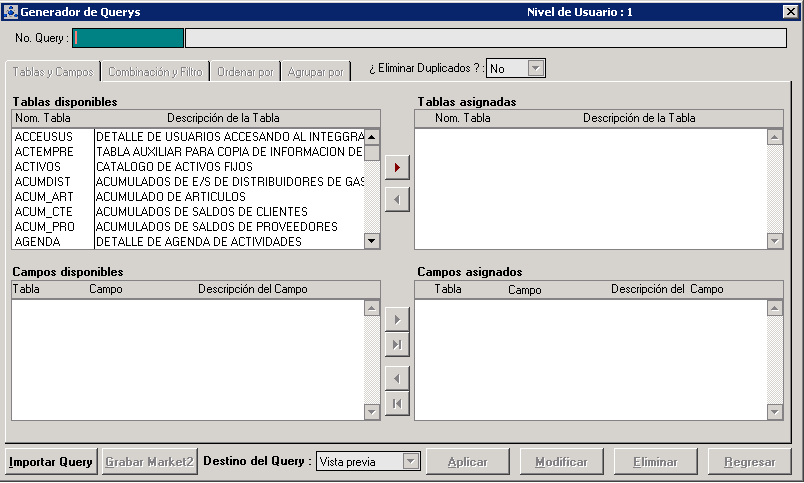This screenshot has height=483, width=804.
Task: Click the left arrow to unassign table
Action: (x=397, y=200)
